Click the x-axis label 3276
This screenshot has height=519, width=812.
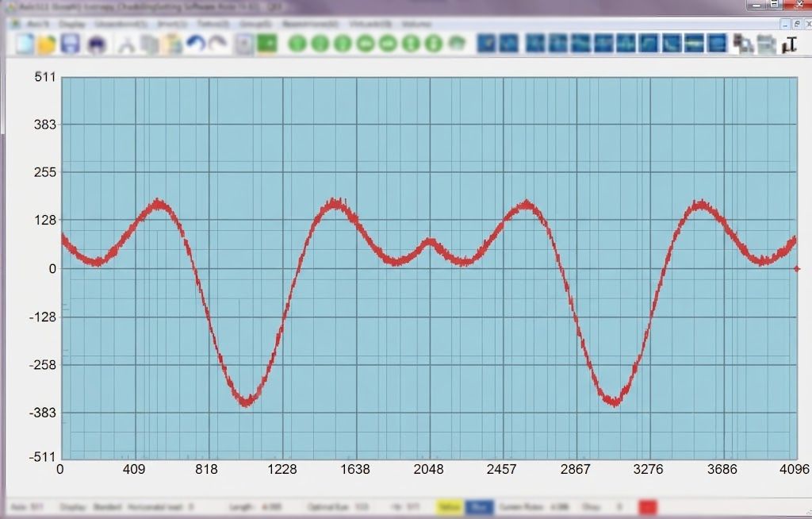649,469
